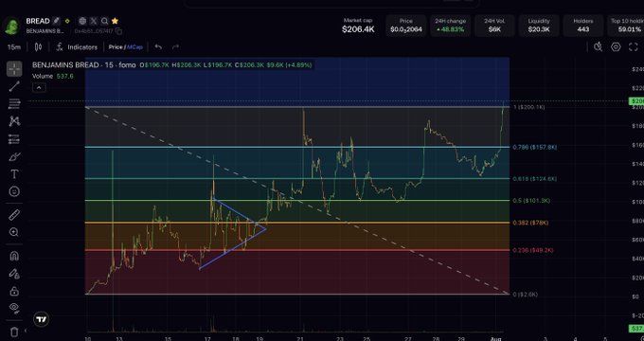The image size is (644, 341).
Task: Open the 15m timeframe selector
Action: coord(14,47)
